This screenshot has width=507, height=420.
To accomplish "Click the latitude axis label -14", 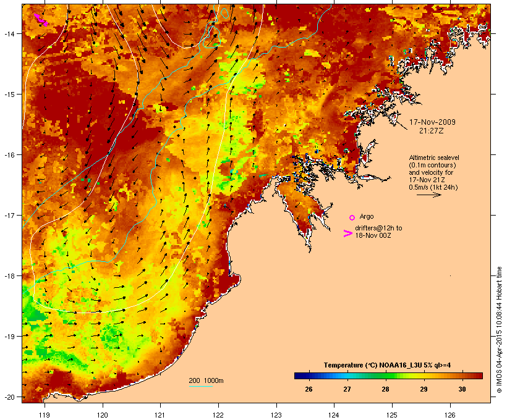I will [x=9, y=33].
